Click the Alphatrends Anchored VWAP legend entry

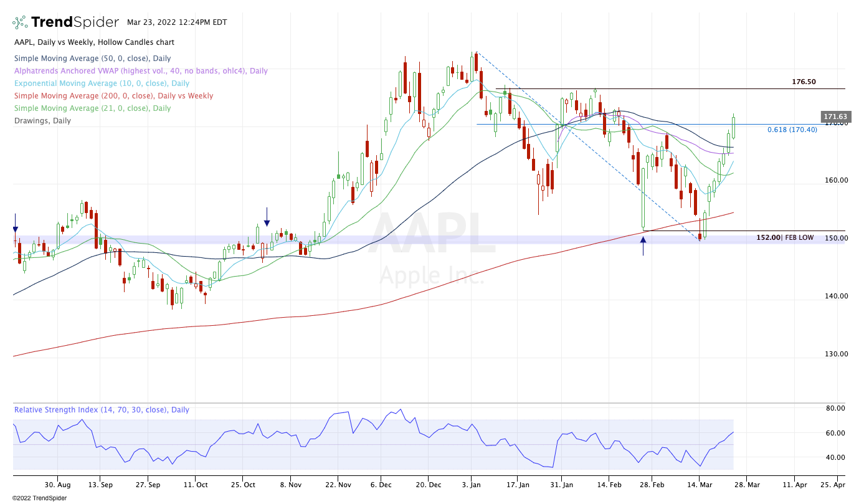pyautogui.click(x=141, y=71)
